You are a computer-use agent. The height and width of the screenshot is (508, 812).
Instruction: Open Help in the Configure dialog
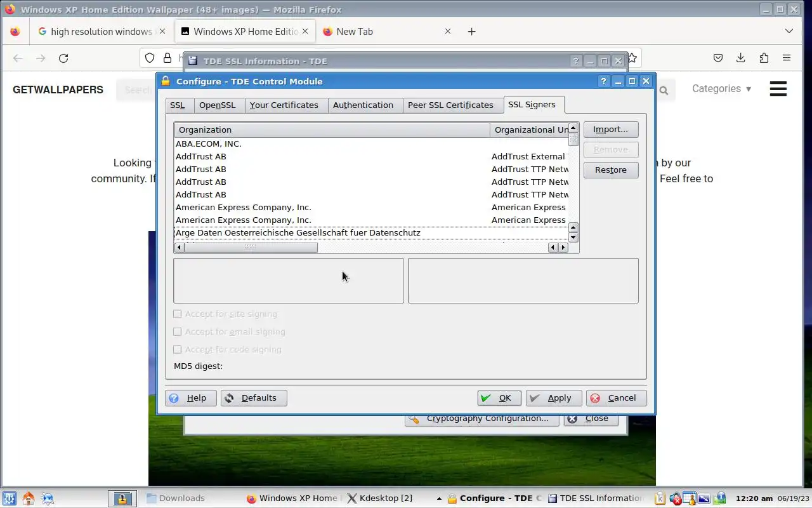click(191, 398)
